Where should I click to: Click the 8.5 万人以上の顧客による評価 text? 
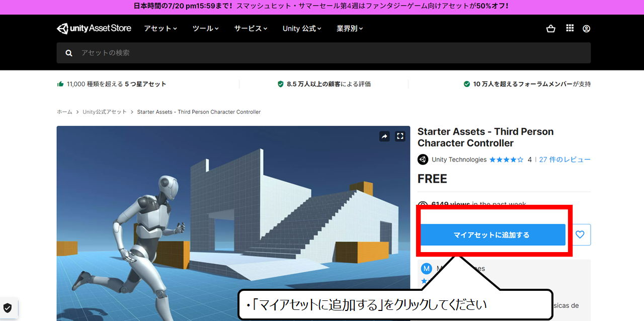pos(329,84)
